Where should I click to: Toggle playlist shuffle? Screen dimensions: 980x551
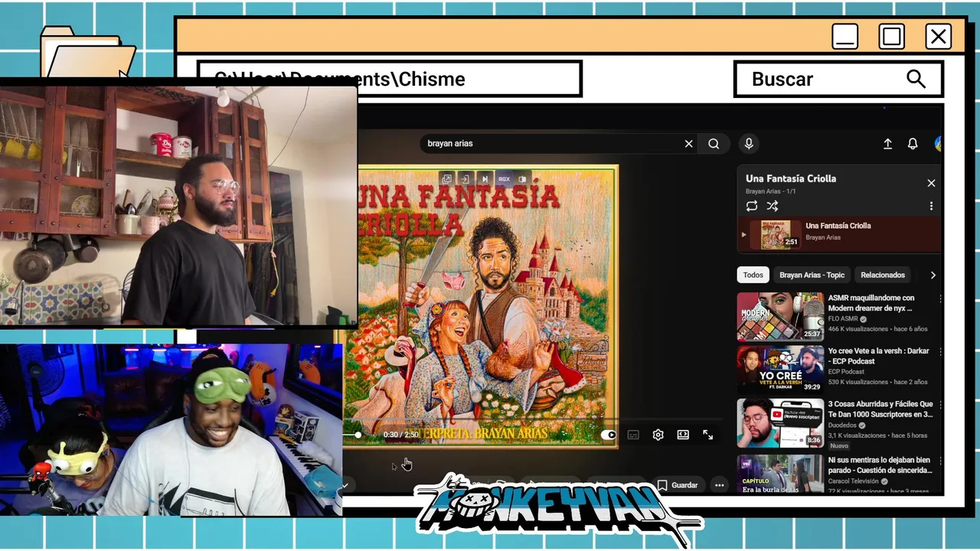coord(773,206)
